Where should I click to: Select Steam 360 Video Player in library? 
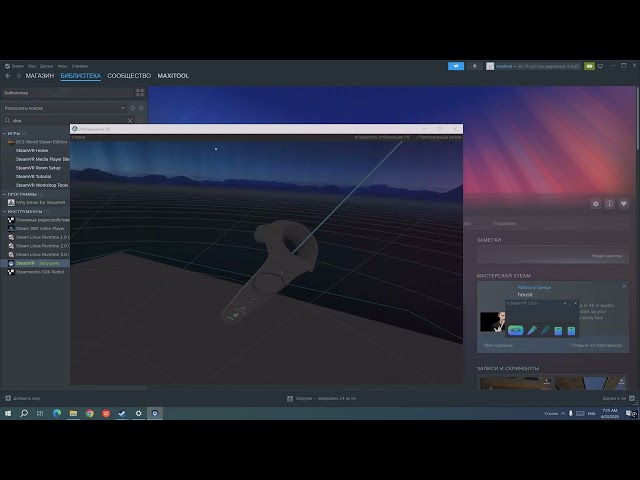pyautogui.click(x=40, y=229)
